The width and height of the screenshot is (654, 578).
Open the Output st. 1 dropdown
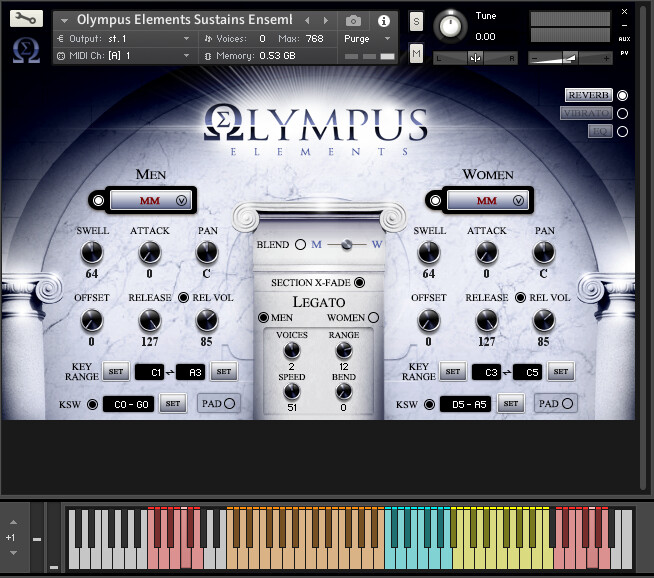[x=124, y=39]
